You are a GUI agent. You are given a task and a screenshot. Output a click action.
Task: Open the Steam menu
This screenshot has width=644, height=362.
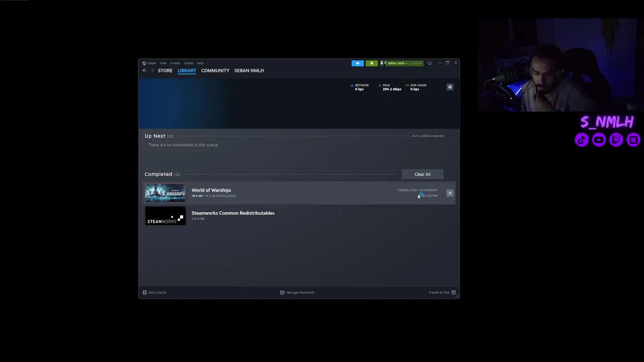tap(151, 63)
